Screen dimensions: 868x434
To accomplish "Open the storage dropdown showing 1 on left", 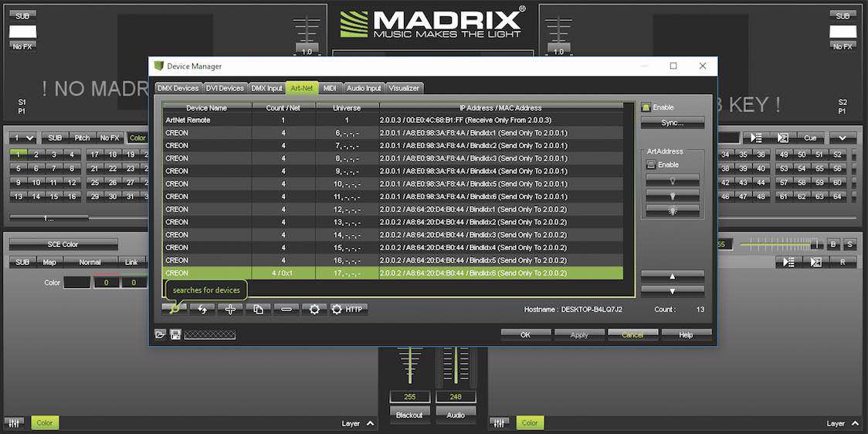I will [24, 137].
